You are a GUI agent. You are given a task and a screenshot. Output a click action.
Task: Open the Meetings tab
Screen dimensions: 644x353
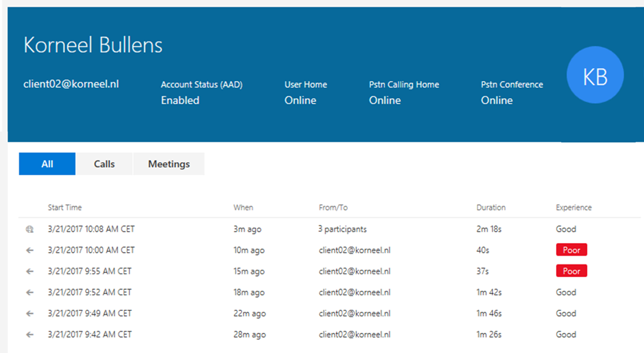pyautogui.click(x=169, y=164)
